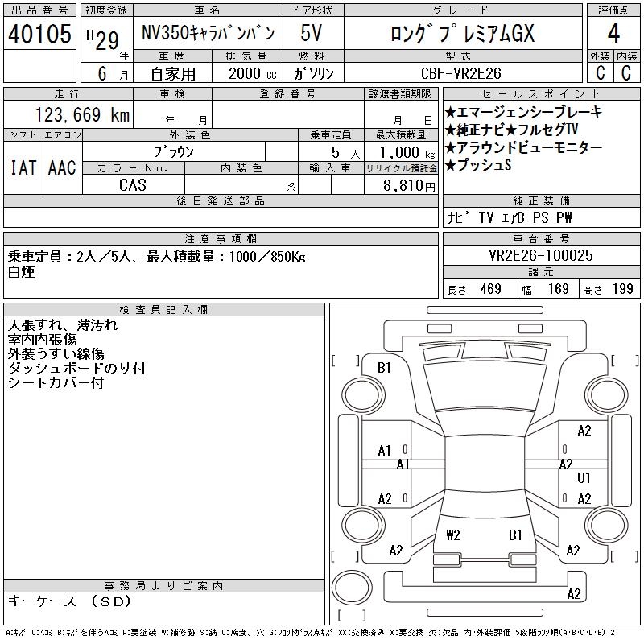
Task: Select the 自家用 vehicle history value
Action: (x=173, y=74)
